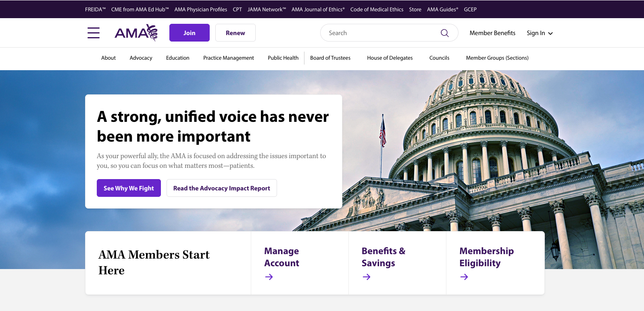Open the Benefits & Savings heading link
644x311 pixels.
(383, 257)
